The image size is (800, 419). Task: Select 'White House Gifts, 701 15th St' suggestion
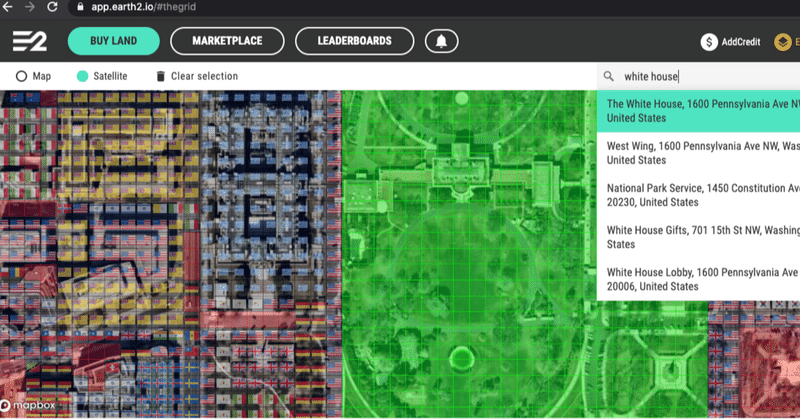pyautogui.click(x=698, y=237)
